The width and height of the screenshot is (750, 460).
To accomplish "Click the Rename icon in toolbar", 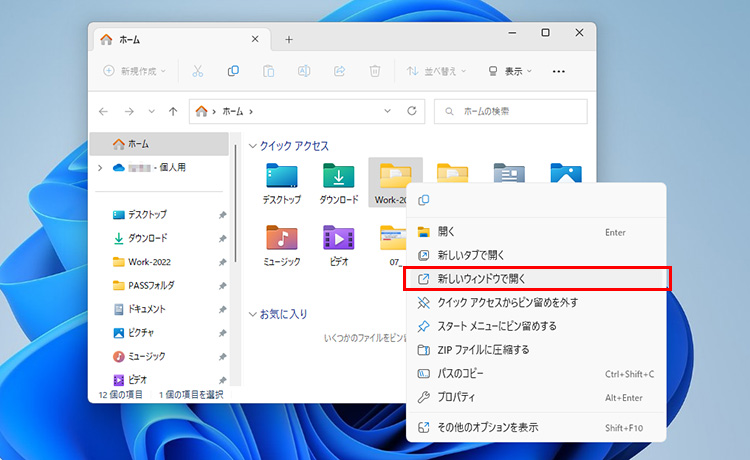I will (304, 71).
